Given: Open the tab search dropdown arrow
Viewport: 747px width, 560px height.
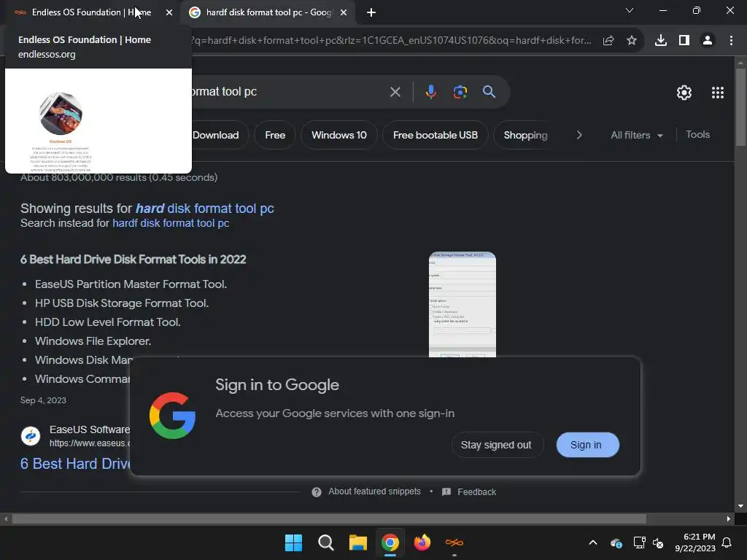Looking at the screenshot, I should 630,10.
